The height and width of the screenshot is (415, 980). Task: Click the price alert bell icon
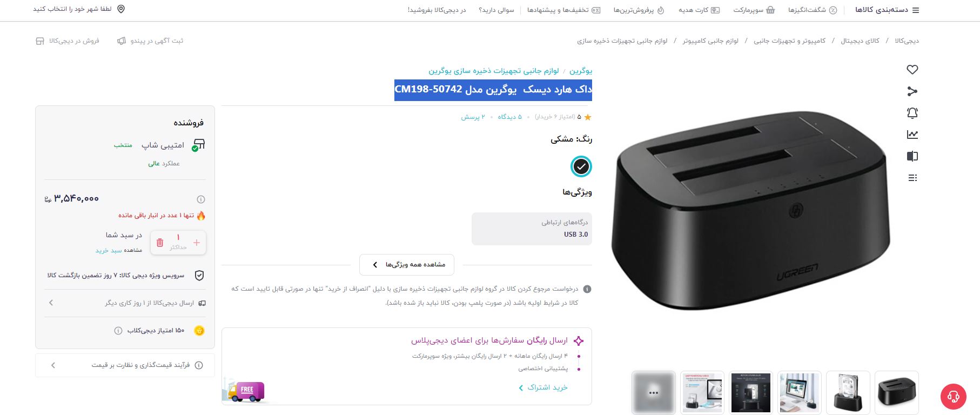[x=912, y=113]
